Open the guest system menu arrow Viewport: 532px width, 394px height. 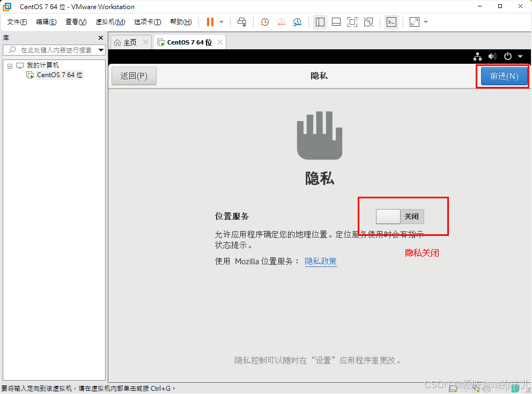tap(520, 57)
